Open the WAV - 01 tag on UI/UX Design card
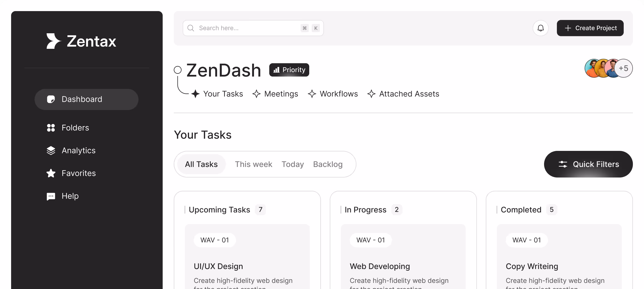Image resolution: width=644 pixels, height=289 pixels. [215, 240]
